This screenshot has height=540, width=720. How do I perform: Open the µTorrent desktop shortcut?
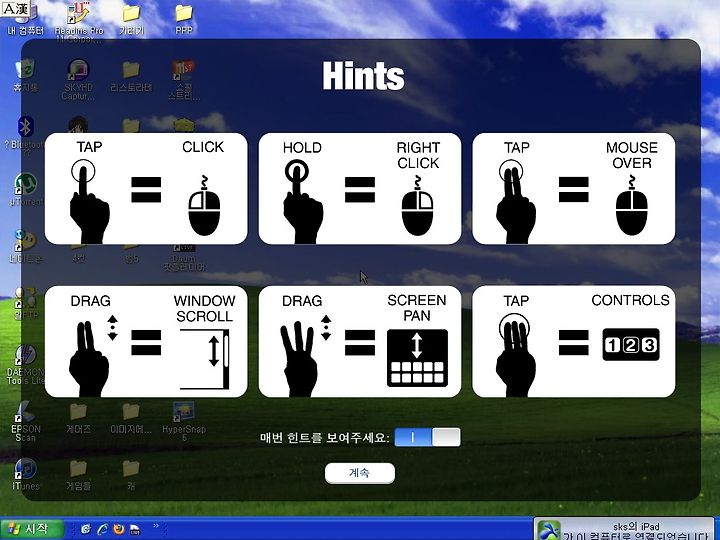point(26,189)
